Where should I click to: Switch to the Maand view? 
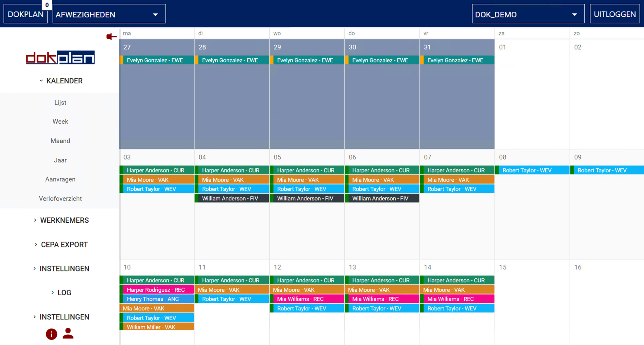(x=60, y=141)
